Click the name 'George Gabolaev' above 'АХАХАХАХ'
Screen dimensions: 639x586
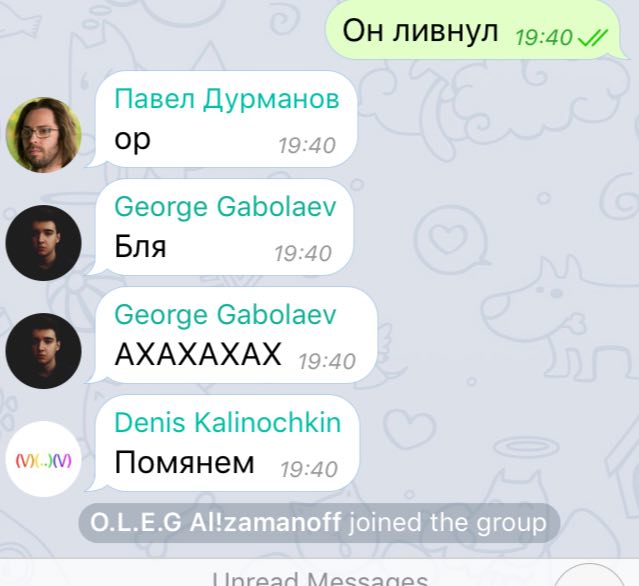point(225,315)
